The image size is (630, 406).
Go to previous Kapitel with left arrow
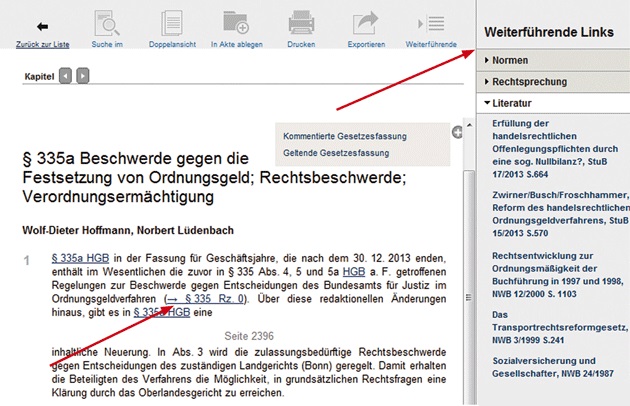pyautogui.click(x=65, y=75)
